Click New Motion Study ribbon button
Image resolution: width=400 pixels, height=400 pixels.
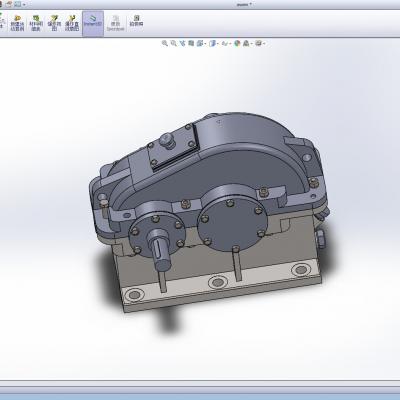point(17,23)
